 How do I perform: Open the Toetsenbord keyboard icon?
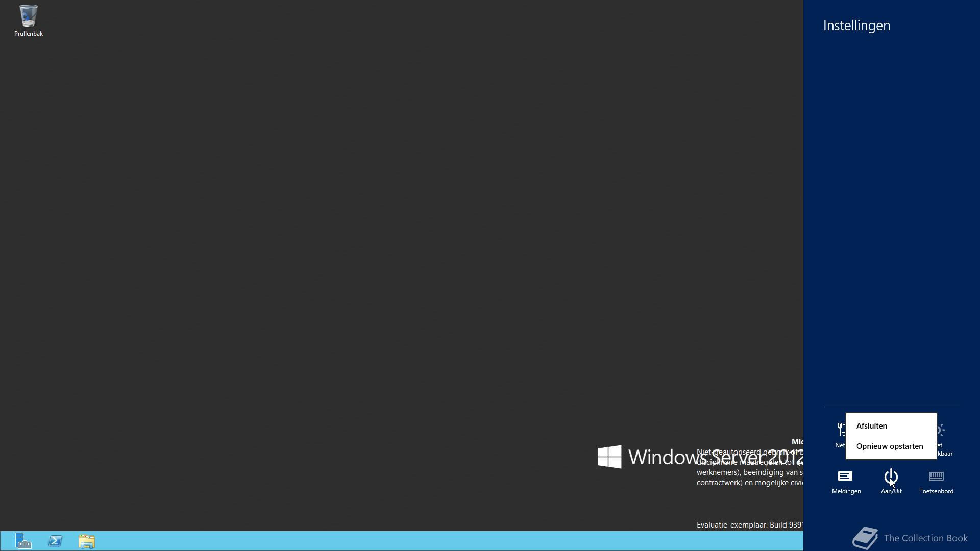coord(936,482)
